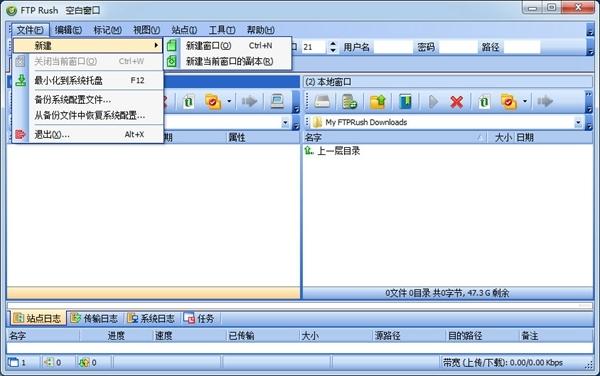The image size is (600, 376).
Task: Click the 目的路径 column header
Action: tap(482, 336)
